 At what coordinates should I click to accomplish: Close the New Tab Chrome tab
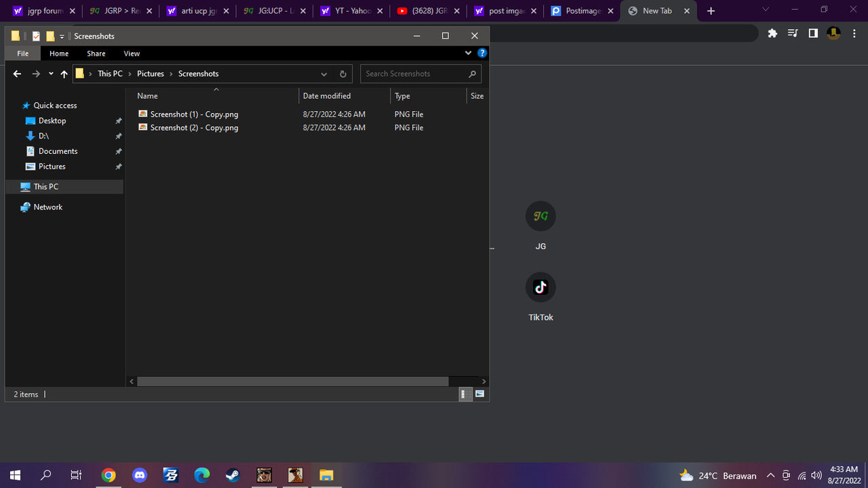pos(688,11)
